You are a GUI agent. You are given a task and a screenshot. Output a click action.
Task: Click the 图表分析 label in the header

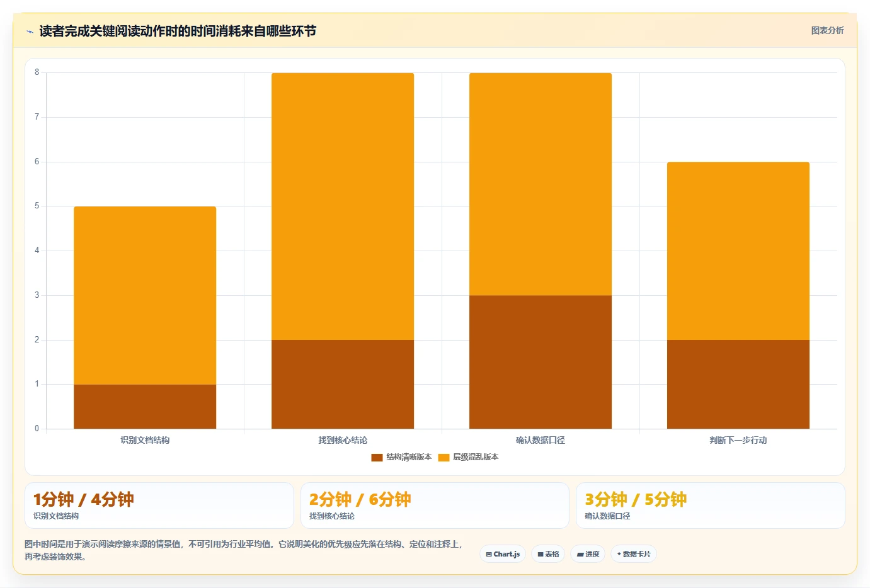tap(827, 30)
